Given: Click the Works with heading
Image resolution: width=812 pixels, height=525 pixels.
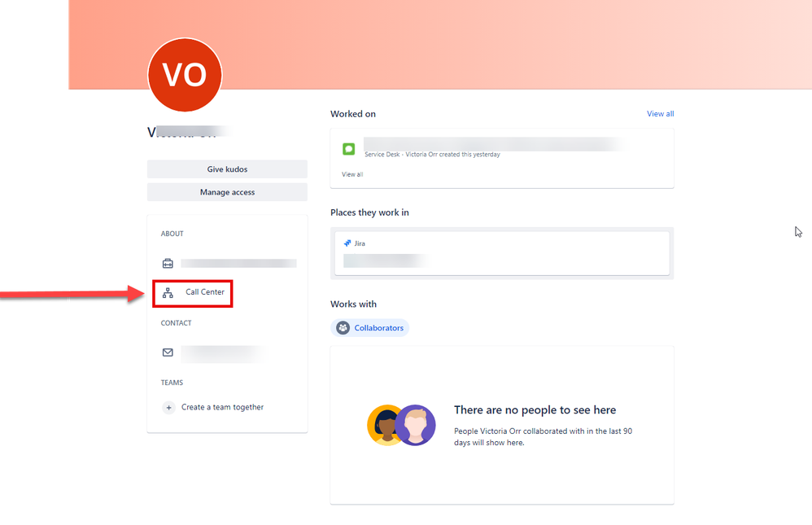Looking at the screenshot, I should [354, 304].
